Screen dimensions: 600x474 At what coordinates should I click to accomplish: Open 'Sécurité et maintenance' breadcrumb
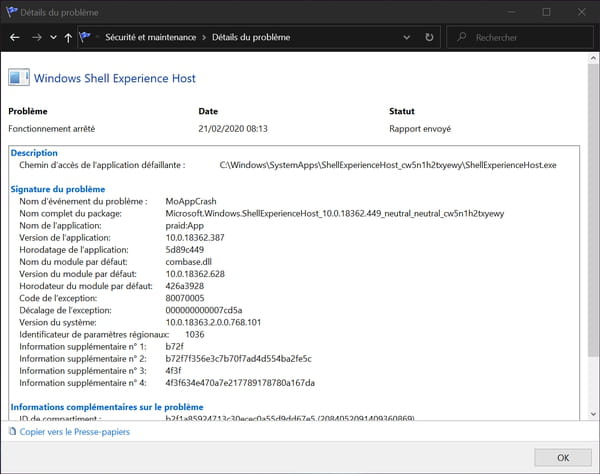pos(151,37)
